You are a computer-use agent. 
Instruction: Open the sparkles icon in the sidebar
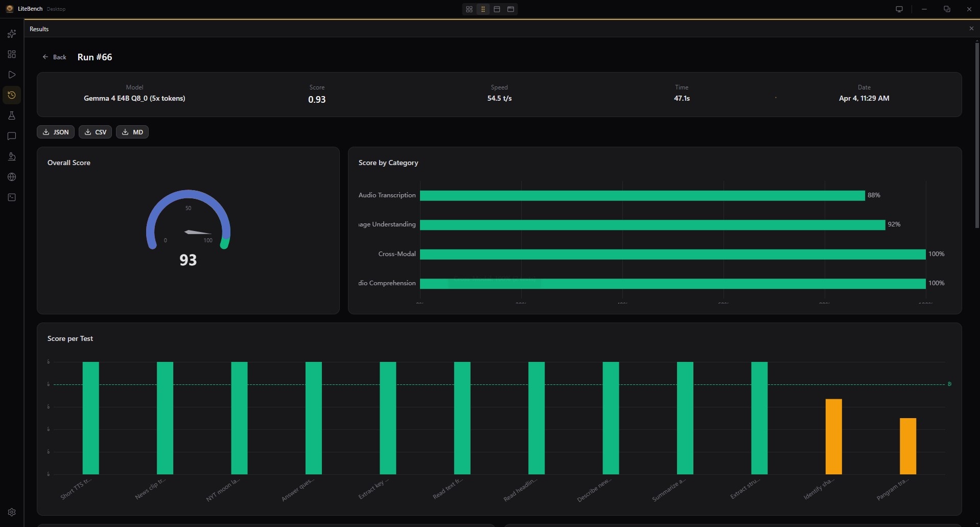(12, 34)
